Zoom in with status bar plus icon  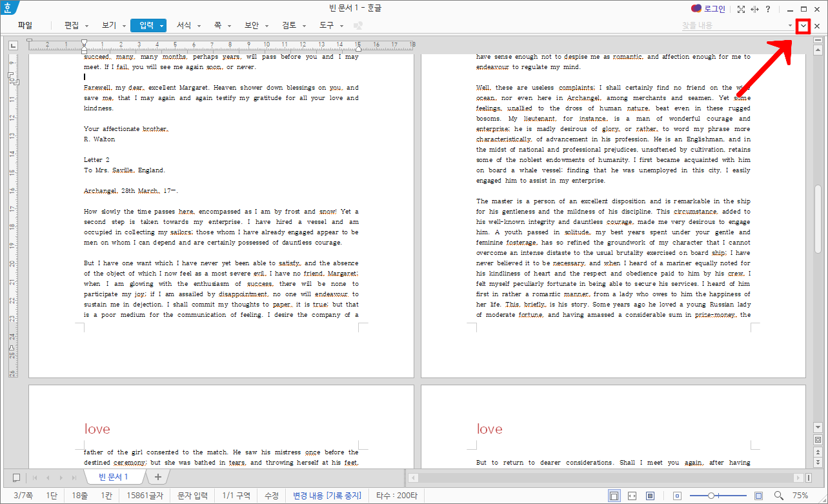pos(759,496)
